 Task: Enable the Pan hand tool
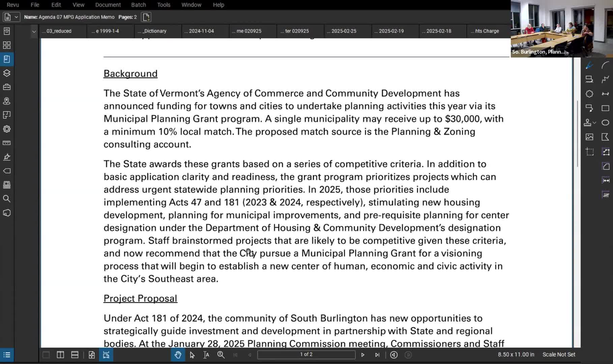[178, 355]
